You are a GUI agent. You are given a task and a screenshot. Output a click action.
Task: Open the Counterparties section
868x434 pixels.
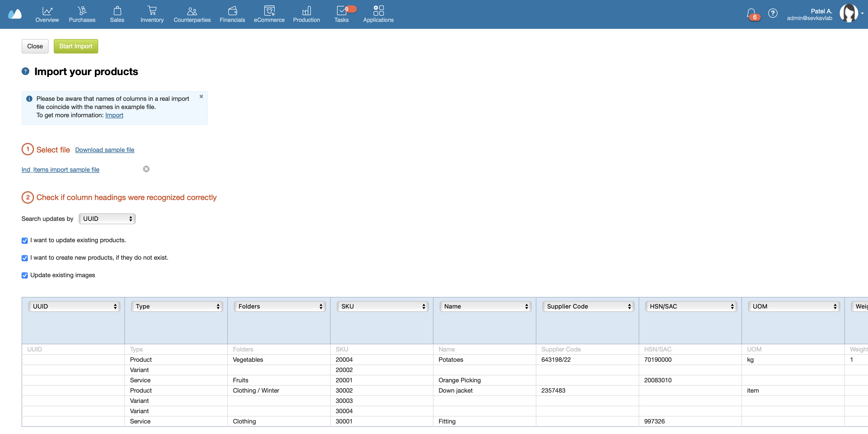(192, 14)
